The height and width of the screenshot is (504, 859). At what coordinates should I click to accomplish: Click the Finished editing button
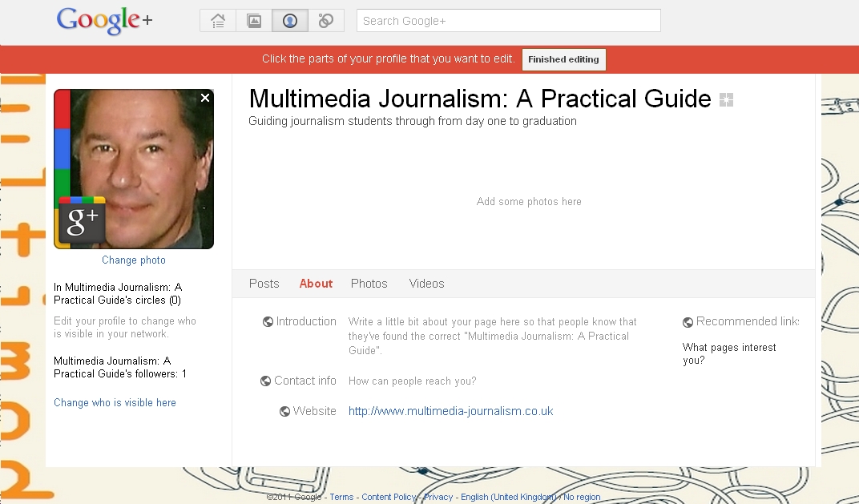564,59
